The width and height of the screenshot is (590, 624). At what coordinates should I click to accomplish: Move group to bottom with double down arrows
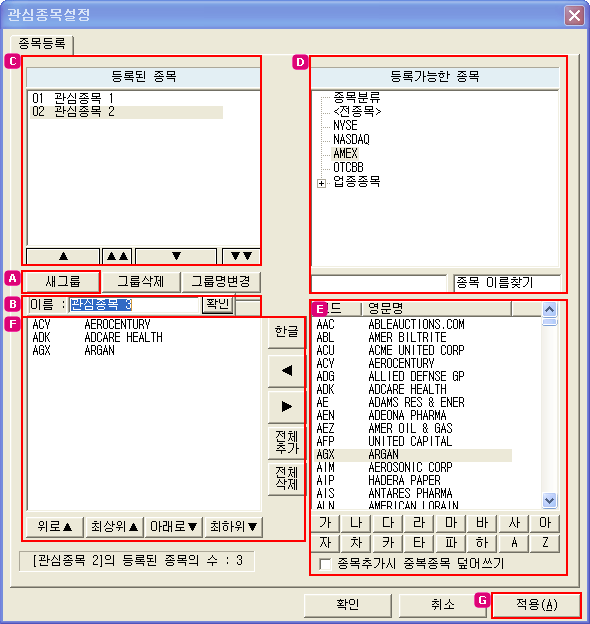point(241,256)
